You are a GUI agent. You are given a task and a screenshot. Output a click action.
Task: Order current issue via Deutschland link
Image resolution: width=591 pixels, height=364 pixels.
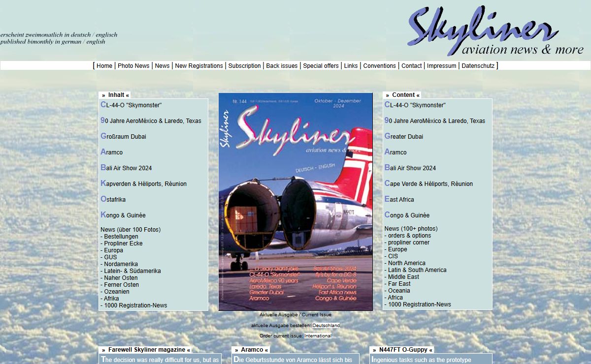coord(326,326)
